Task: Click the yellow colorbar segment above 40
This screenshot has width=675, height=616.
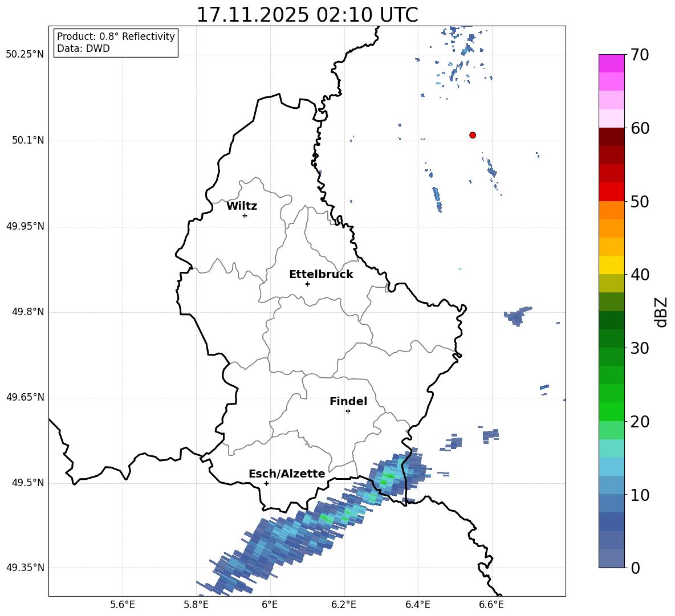Action: [611, 265]
